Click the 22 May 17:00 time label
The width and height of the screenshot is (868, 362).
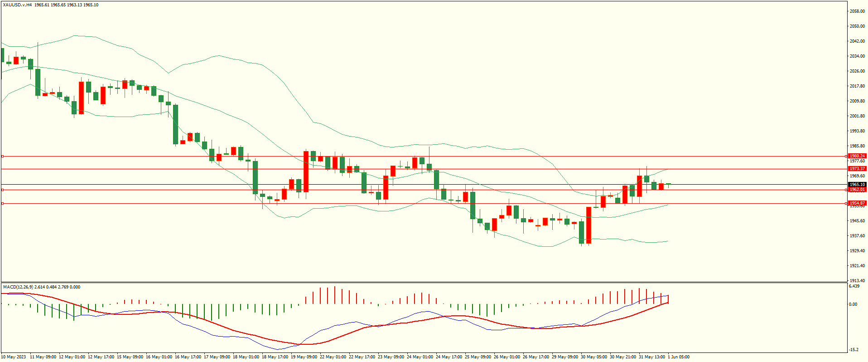coord(362,357)
